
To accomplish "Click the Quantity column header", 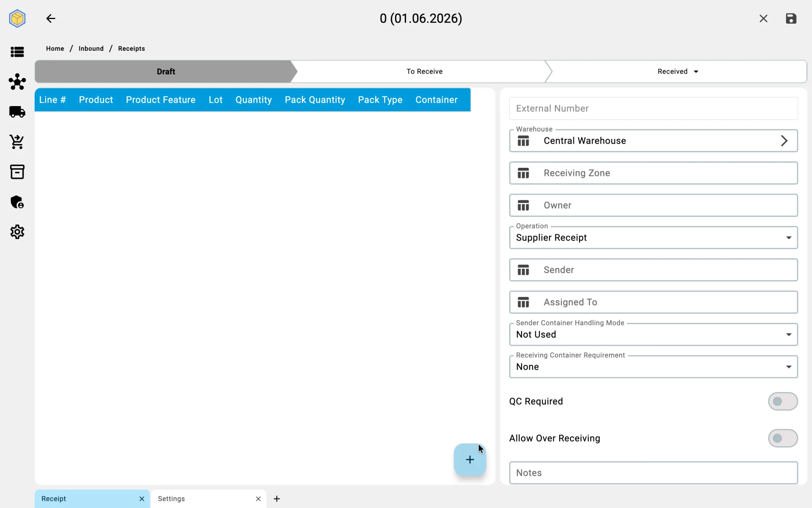I will pos(254,100).
